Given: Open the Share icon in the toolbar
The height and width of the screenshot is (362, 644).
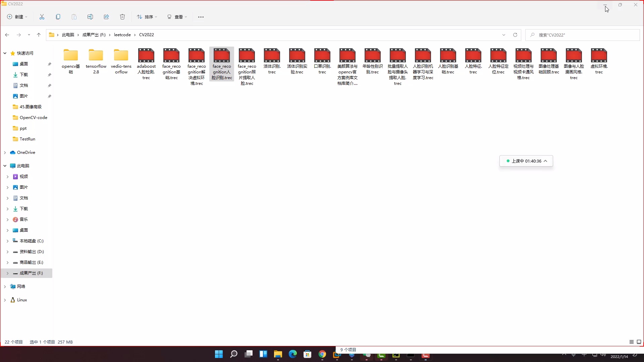Looking at the screenshot, I should 106,17.
